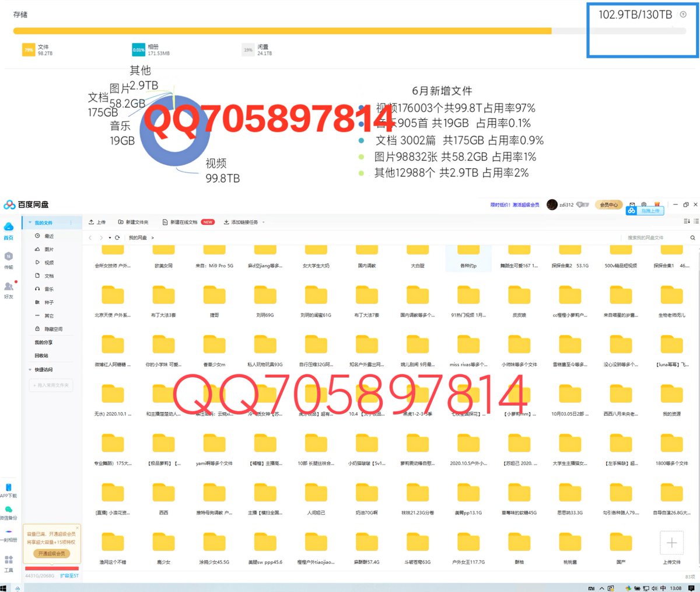
Task: Close the capacity-full promo popup
Action: tap(77, 528)
